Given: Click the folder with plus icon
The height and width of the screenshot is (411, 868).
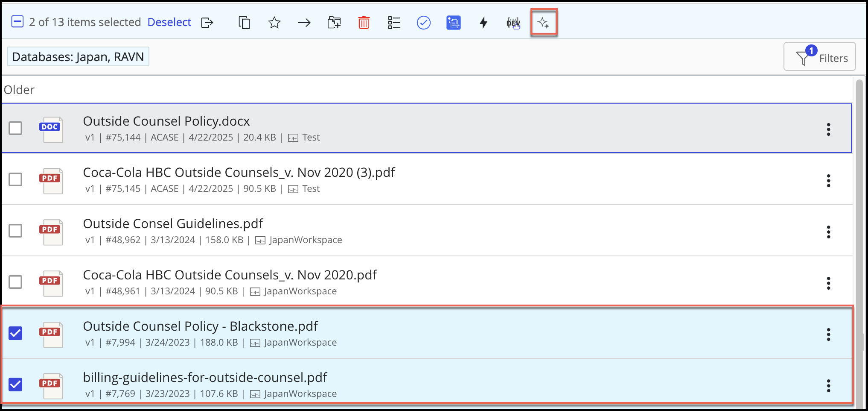Looking at the screenshot, I should 334,23.
